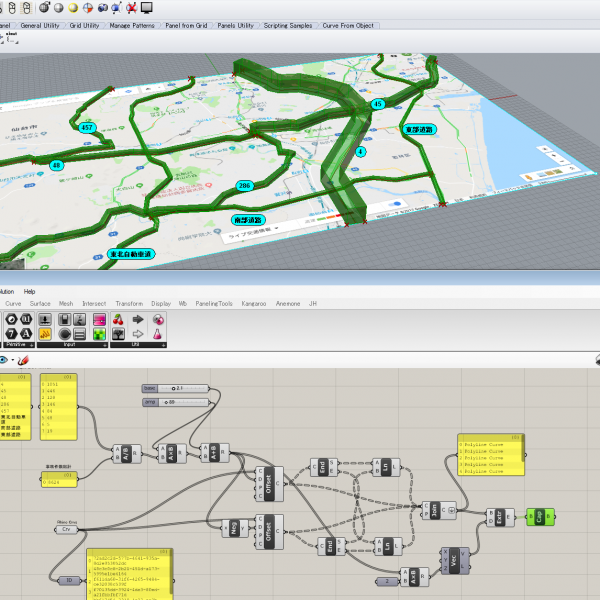Screen dimensions: 600x600
Task: Switch to the Anemone component tab
Action: tap(288, 303)
